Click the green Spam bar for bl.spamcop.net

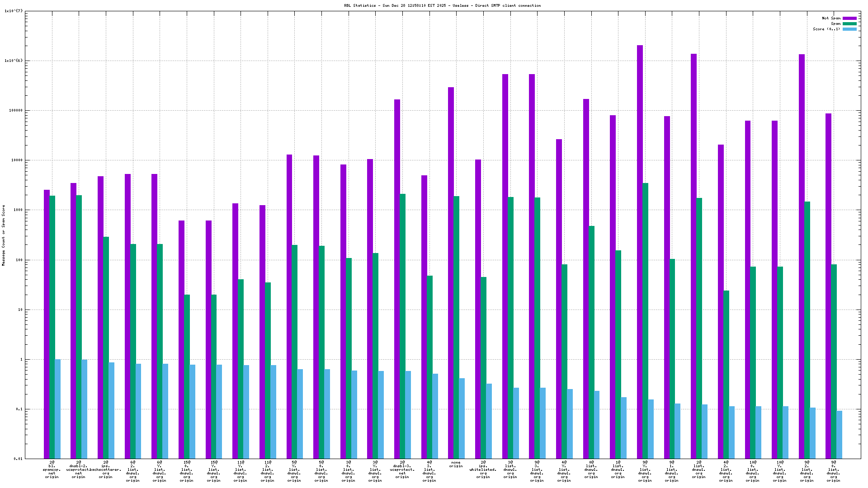pos(52,325)
